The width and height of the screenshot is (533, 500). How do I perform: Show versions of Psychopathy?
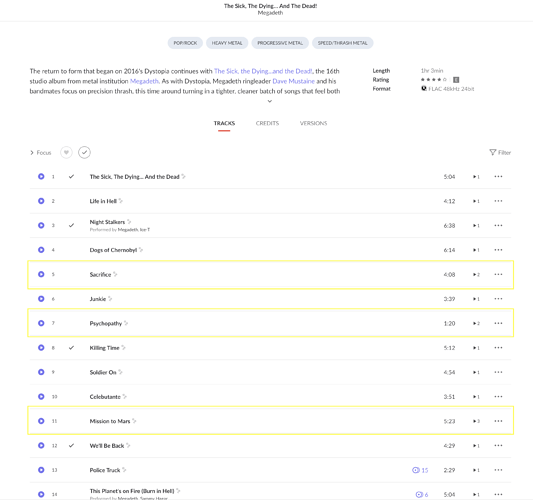click(476, 323)
